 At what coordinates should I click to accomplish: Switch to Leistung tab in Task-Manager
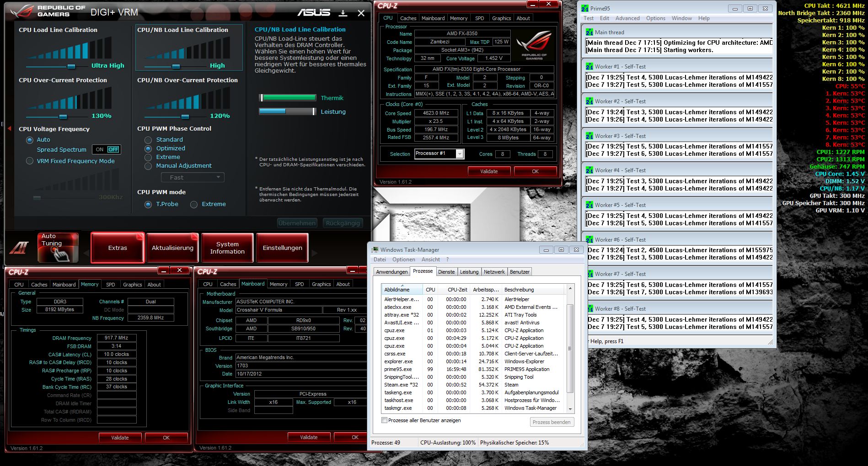469,272
